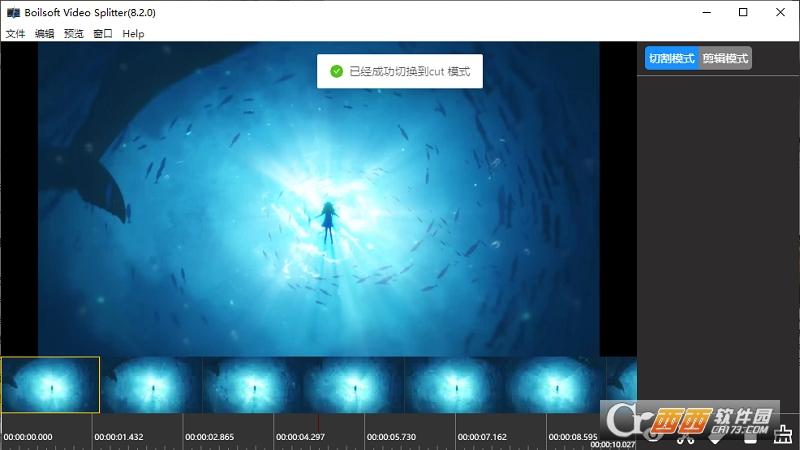
Task: Select the fourth filmstrip thumbnail
Action: coord(354,385)
